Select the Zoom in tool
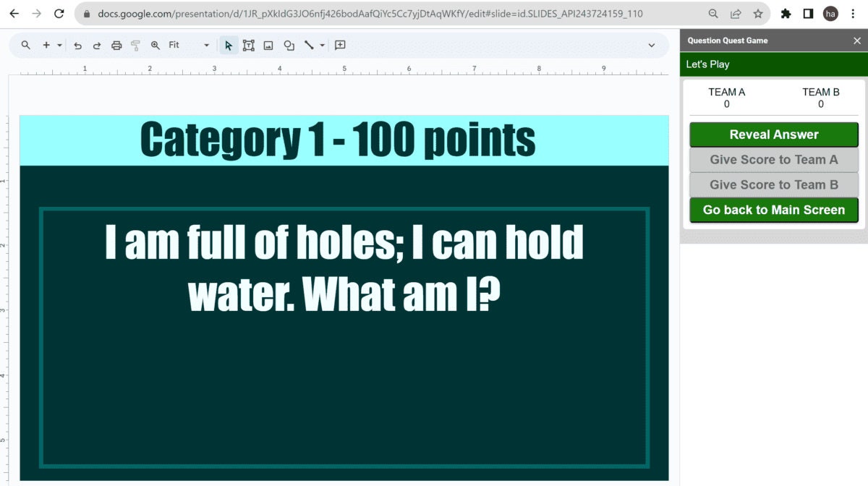 point(154,45)
